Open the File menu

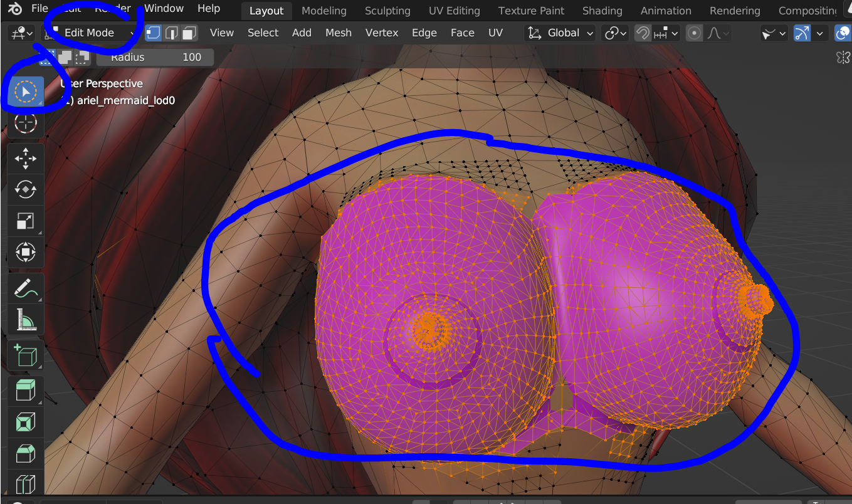pyautogui.click(x=39, y=9)
